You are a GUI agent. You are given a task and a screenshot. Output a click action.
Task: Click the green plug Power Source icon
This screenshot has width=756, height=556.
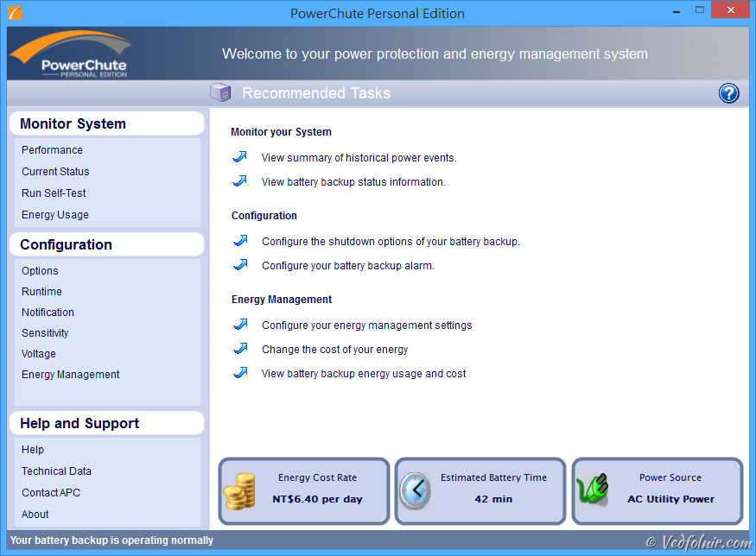[593, 489]
